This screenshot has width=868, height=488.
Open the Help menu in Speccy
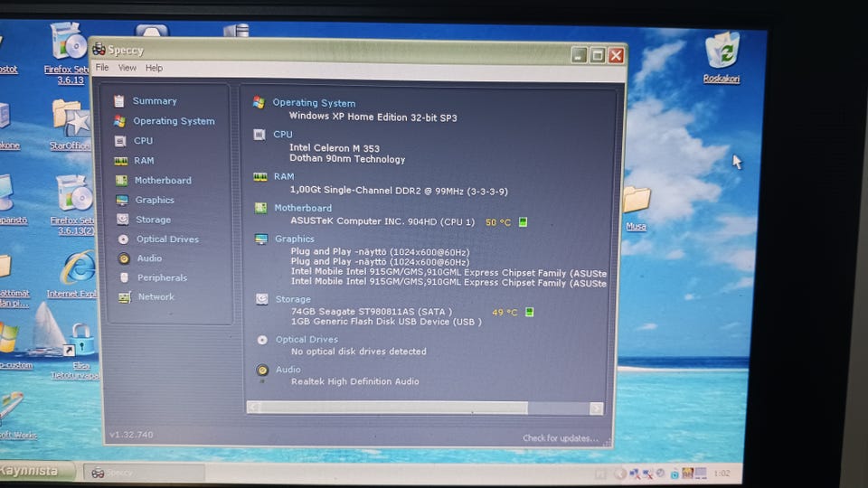154,68
